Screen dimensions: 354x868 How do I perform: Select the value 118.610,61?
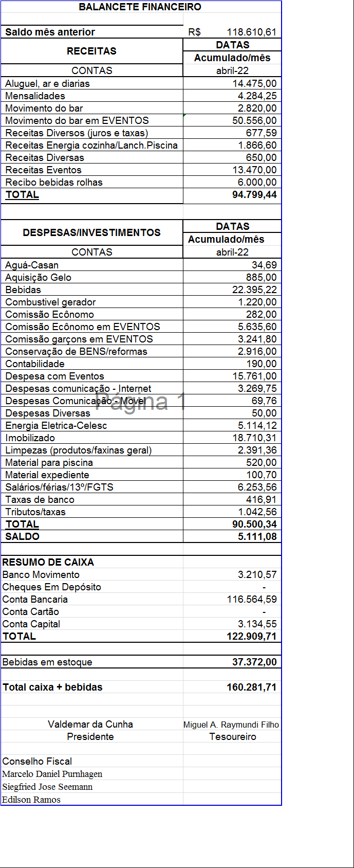click(x=252, y=32)
